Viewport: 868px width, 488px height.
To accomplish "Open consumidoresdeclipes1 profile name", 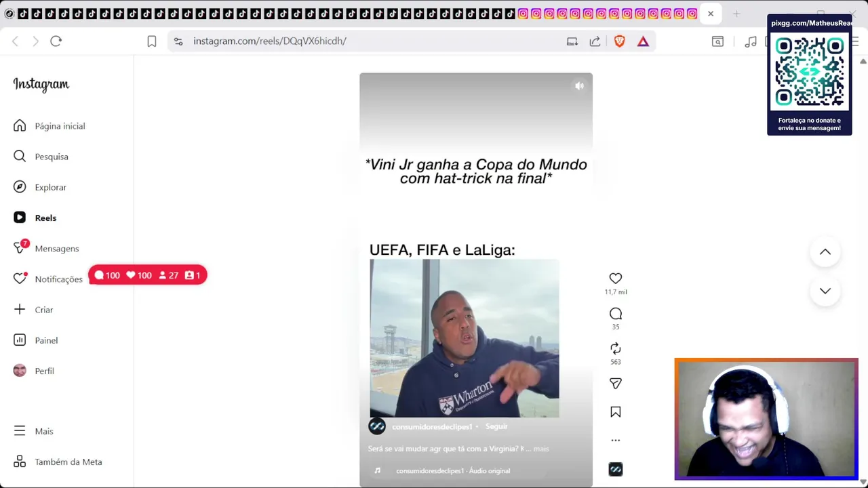I will pyautogui.click(x=432, y=426).
